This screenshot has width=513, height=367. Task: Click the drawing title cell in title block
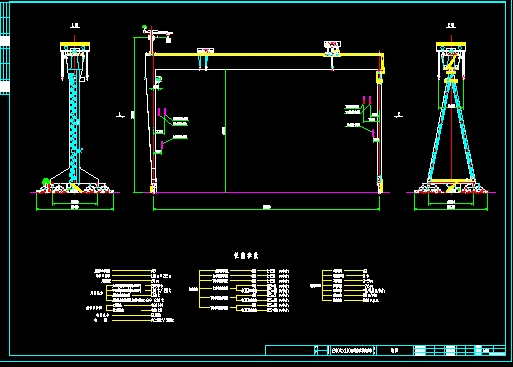352,350
